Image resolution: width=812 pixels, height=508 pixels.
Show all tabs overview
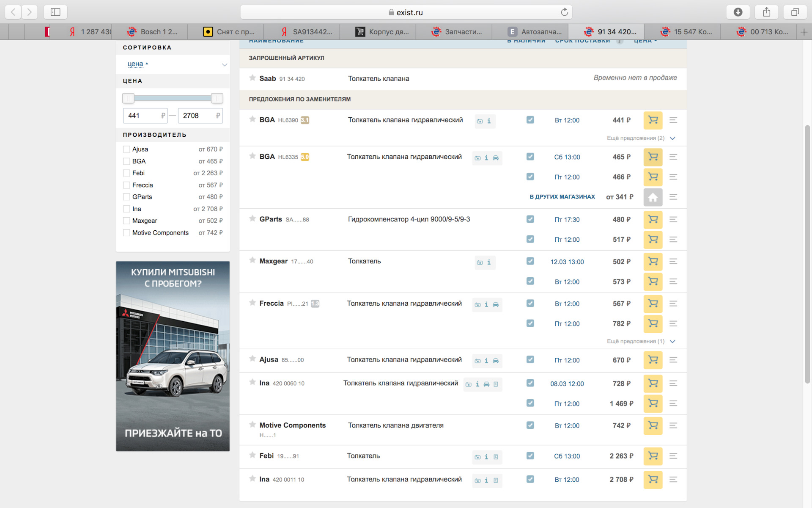coord(795,12)
